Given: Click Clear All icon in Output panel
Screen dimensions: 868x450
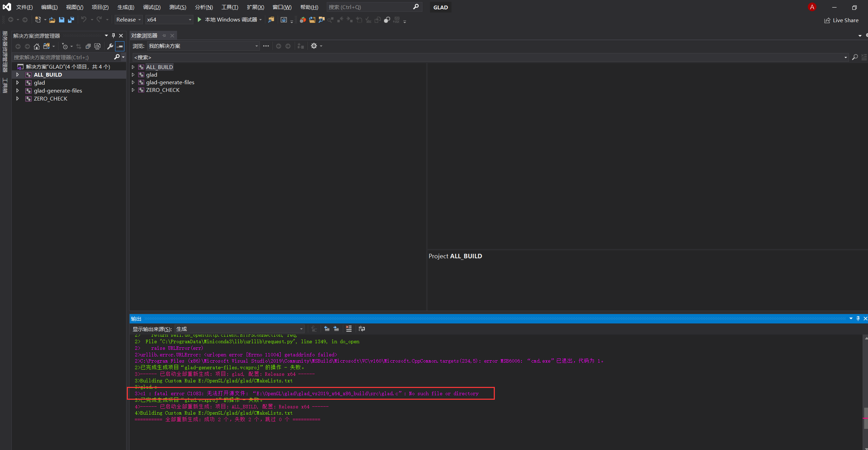Looking at the screenshot, I should [x=349, y=329].
